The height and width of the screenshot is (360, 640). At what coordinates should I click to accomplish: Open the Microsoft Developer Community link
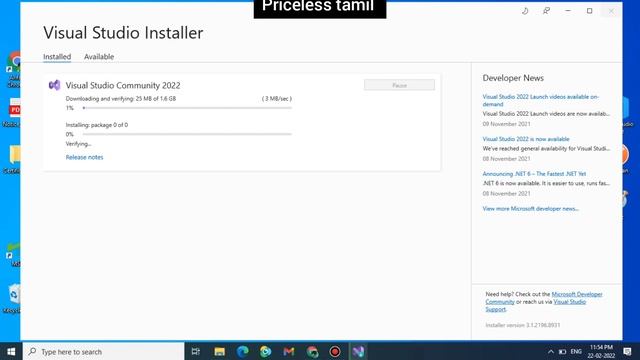(x=544, y=298)
